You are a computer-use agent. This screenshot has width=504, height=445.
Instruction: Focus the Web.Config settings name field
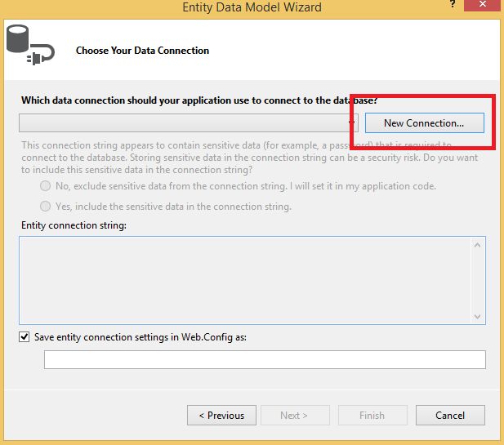[x=265, y=359]
